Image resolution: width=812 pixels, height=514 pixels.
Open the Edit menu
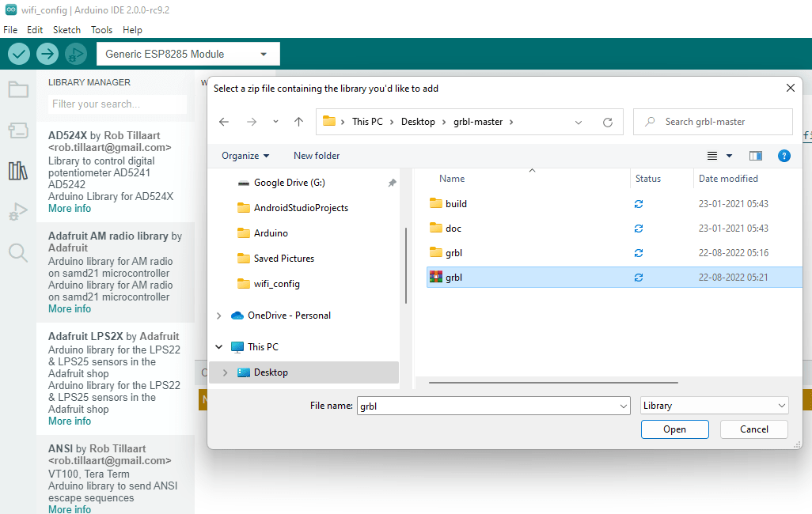point(35,30)
